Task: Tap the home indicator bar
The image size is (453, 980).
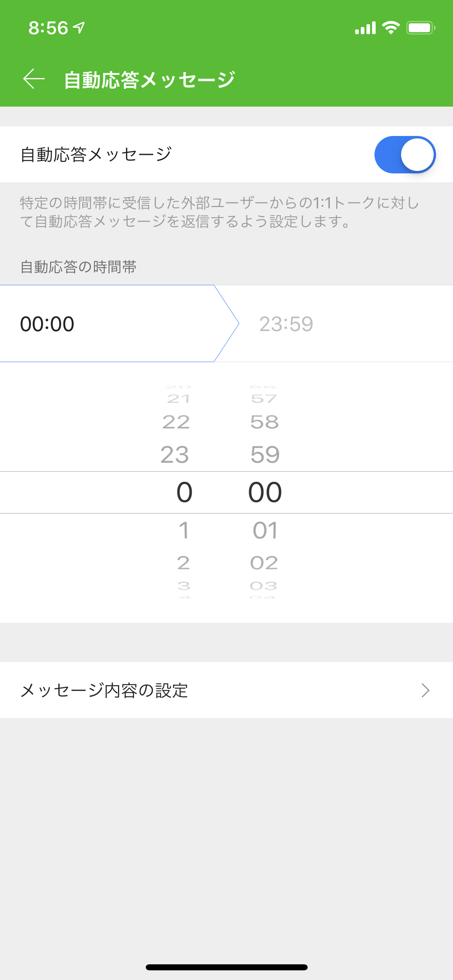Action: 226,967
